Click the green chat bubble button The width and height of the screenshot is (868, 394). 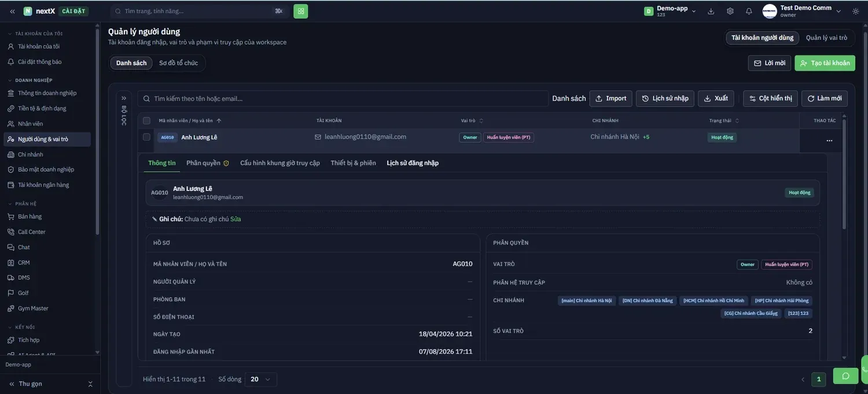[845, 376]
